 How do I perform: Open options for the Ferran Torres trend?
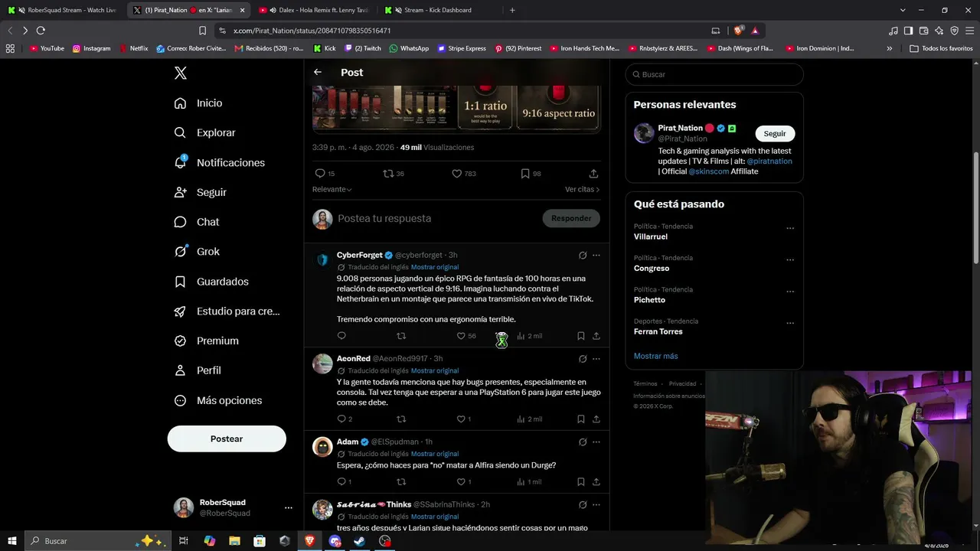(x=790, y=323)
